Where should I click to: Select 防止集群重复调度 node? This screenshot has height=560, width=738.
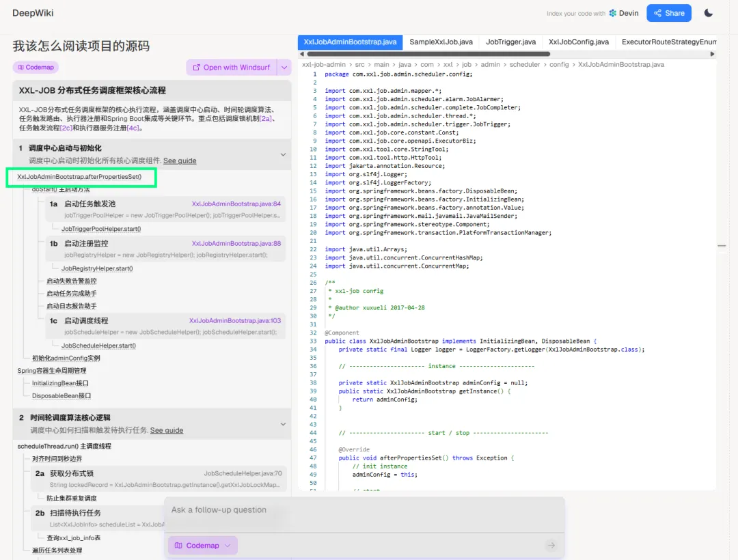point(72,498)
